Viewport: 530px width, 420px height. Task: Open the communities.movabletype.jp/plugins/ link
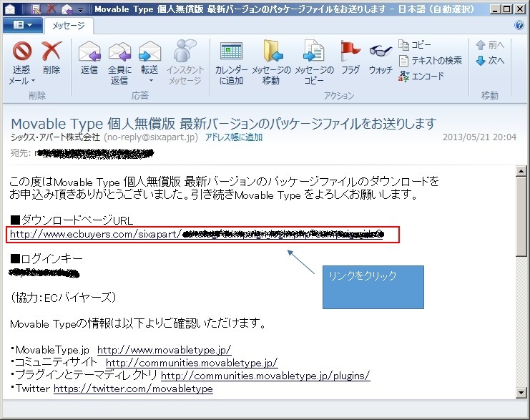click(x=265, y=376)
